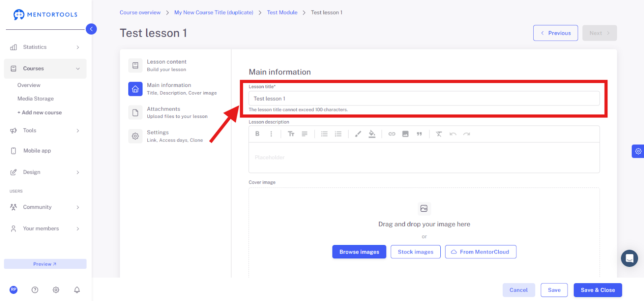The height and width of the screenshot is (301, 644).
Task: Open account settings gear in sidebar footer
Action: 56,290
